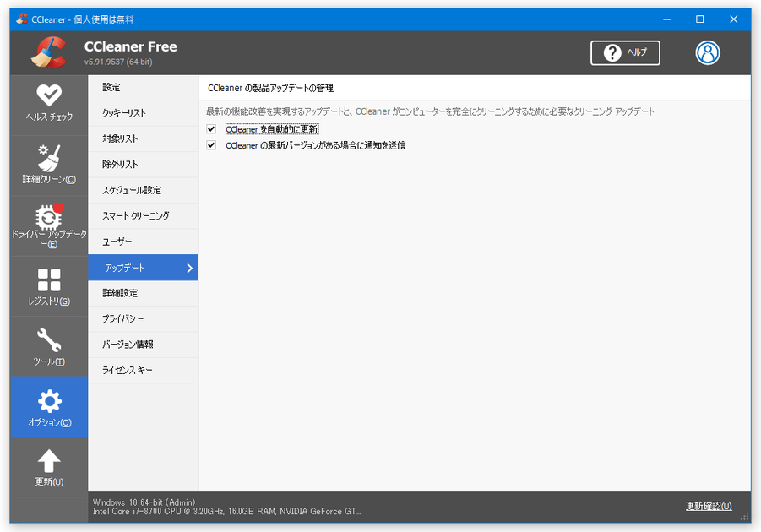Open the user account profile icon
This screenshot has height=532, width=761.
pos(708,52)
